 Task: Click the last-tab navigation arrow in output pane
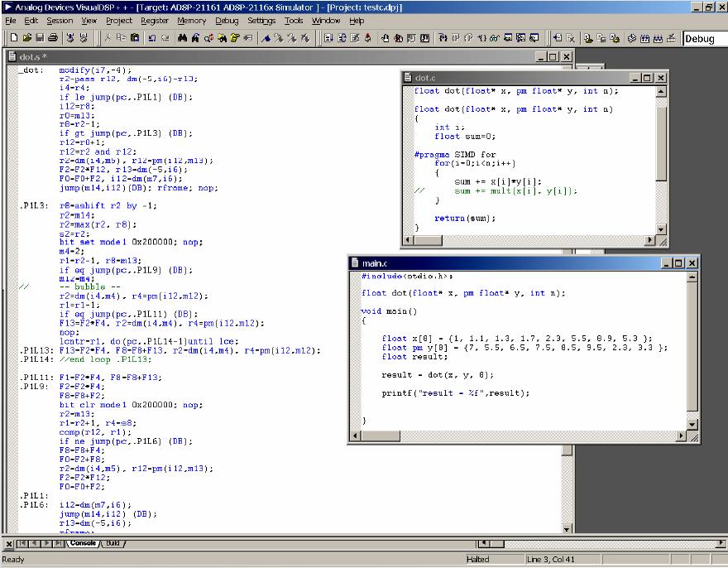click(x=59, y=543)
